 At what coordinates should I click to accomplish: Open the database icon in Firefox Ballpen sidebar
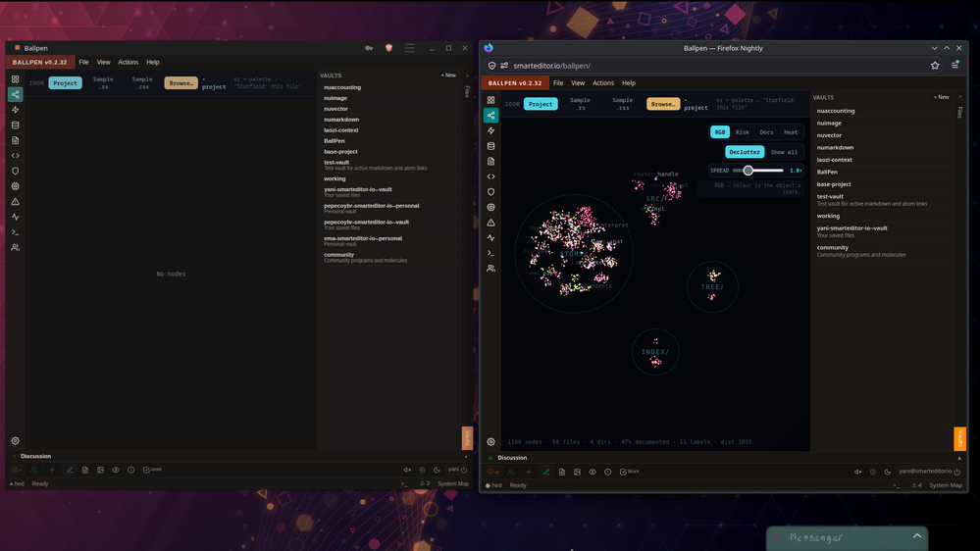pyautogui.click(x=490, y=146)
